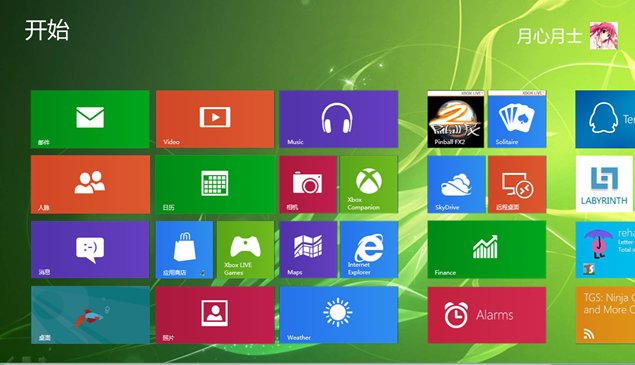Screen dimensions: 635x365
Task: Launch the Video tile
Action: pos(215,119)
